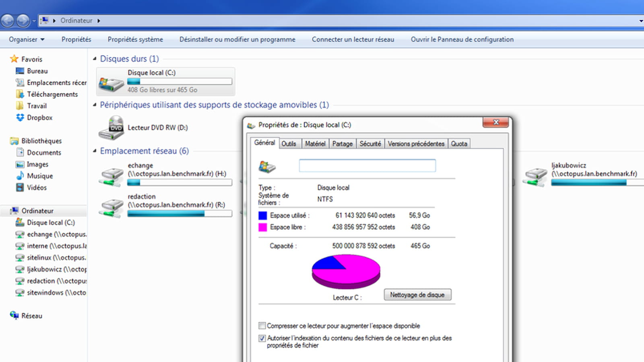The image size is (644, 362).
Task: Switch to Sécurité tab
Action: pos(370,144)
